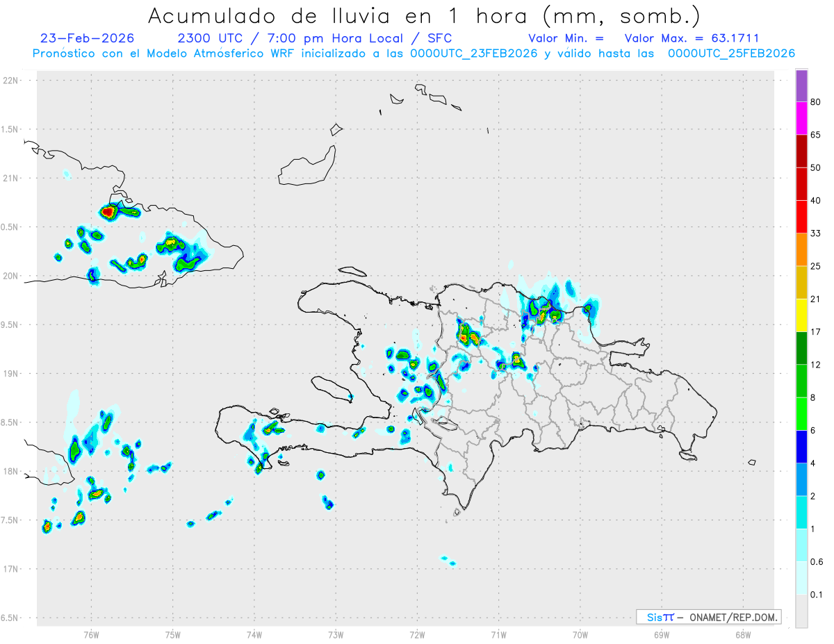Click the colorbar value '0.1'
The height and width of the screenshot is (644, 834).
pyautogui.click(x=817, y=594)
